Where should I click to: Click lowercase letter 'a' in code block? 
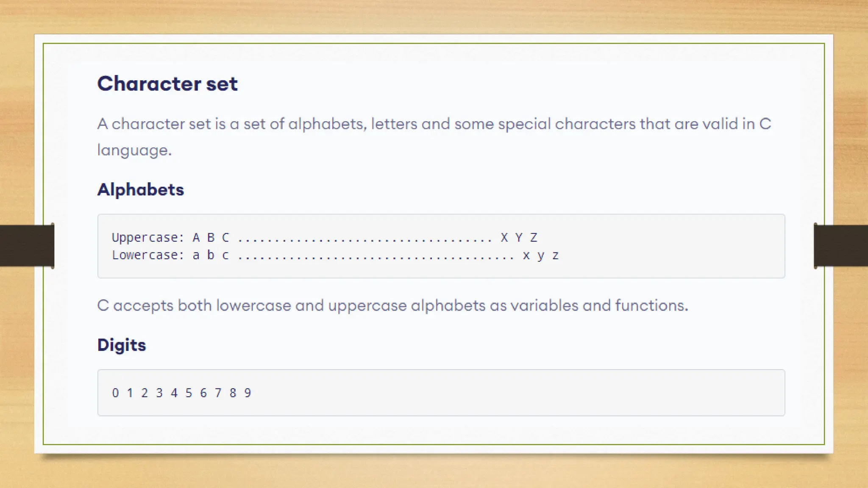click(196, 255)
